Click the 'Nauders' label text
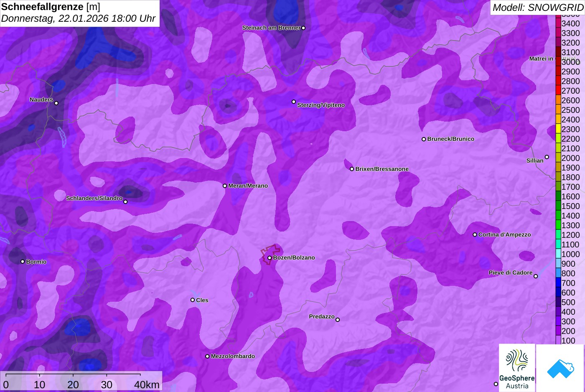Image resolution: width=585 pixels, height=392 pixels. [x=41, y=99]
